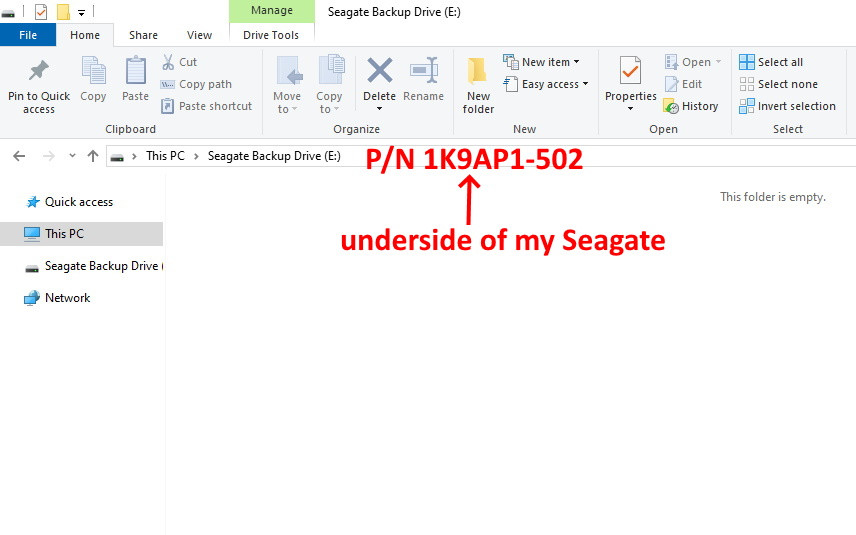Click Select none

click(x=778, y=84)
